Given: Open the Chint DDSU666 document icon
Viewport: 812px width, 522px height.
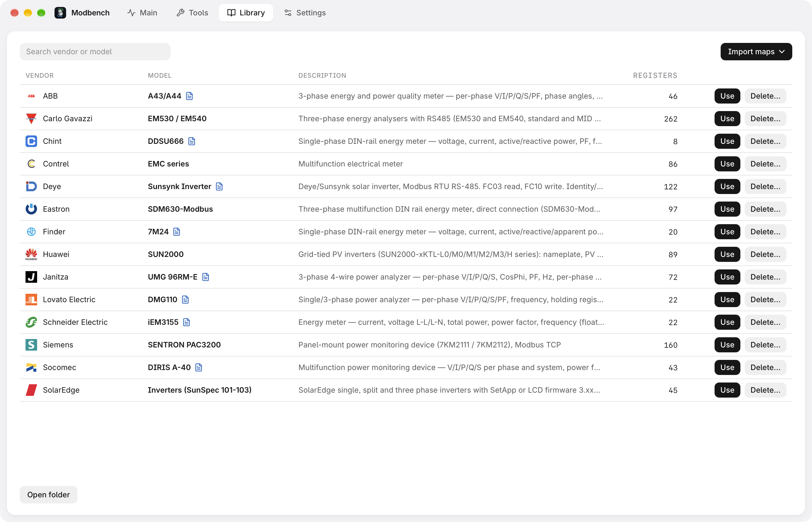Looking at the screenshot, I should 192,141.
